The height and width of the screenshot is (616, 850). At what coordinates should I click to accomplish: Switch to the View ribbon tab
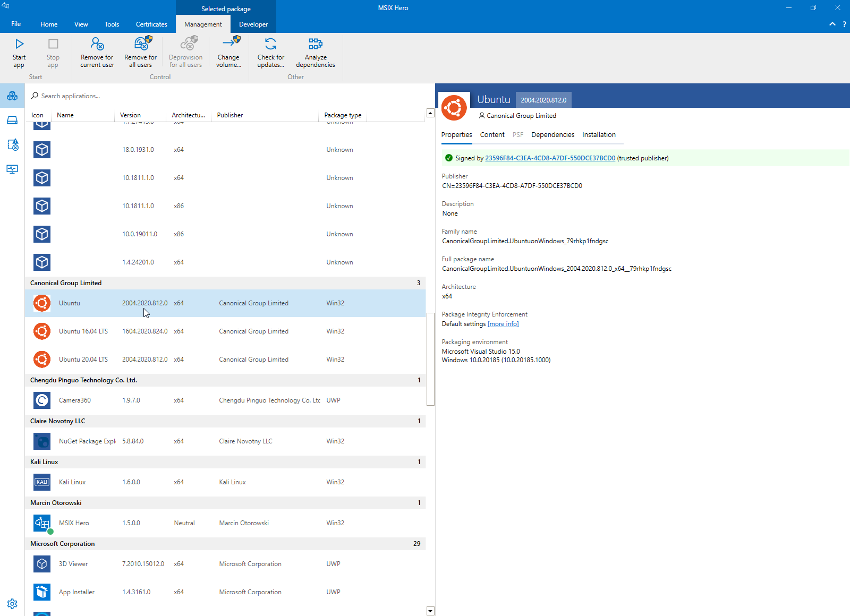pyautogui.click(x=81, y=24)
